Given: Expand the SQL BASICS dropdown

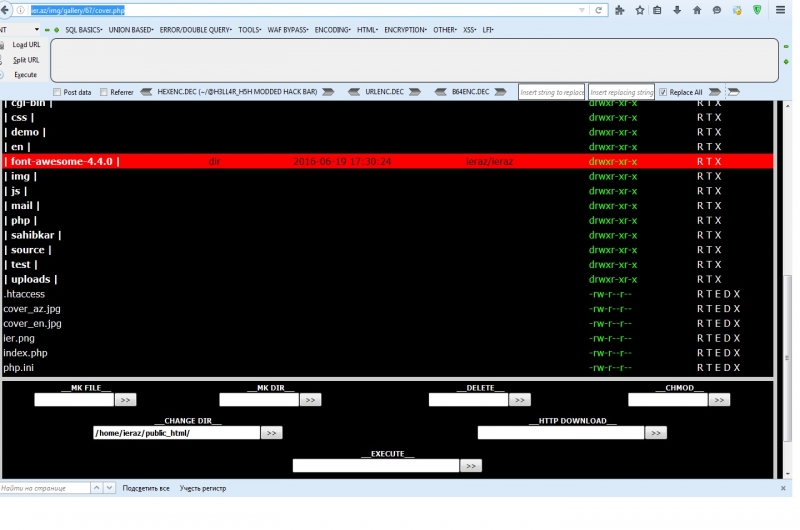Looking at the screenshot, I should 83,30.
